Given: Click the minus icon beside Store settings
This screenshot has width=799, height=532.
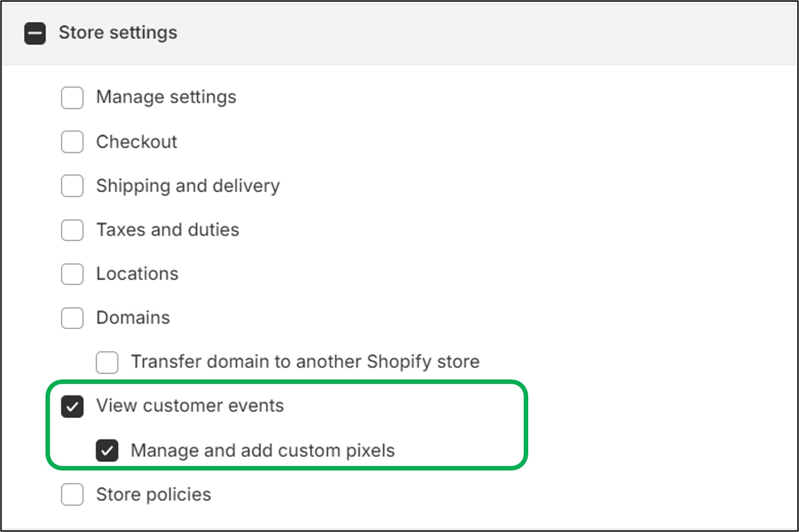Looking at the screenshot, I should point(35,33).
